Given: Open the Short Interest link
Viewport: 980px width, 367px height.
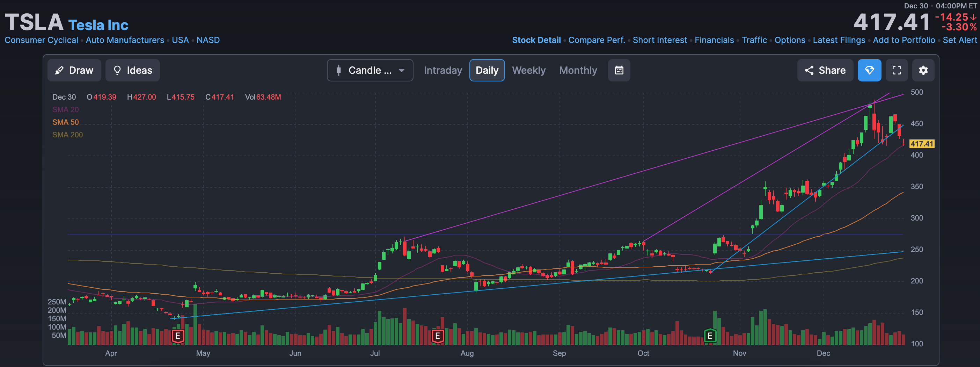Looking at the screenshot, I should click(x=660, y=40).
